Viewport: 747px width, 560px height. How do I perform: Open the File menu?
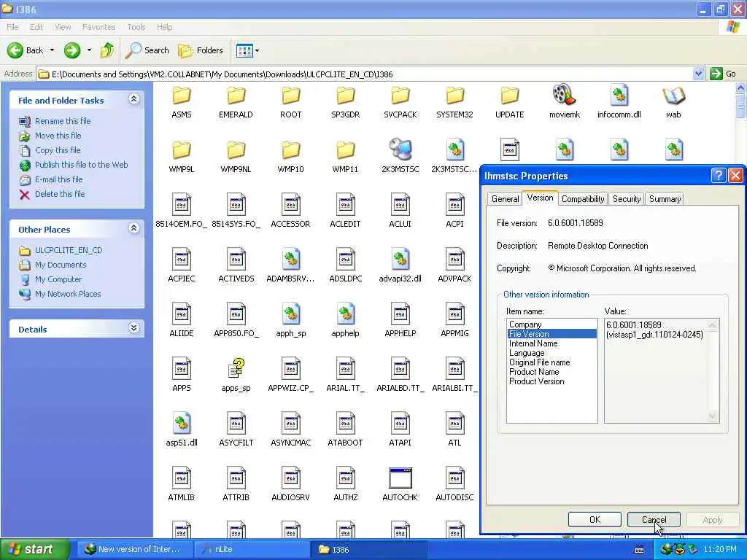pyautogui.click(x=12, y=27)
